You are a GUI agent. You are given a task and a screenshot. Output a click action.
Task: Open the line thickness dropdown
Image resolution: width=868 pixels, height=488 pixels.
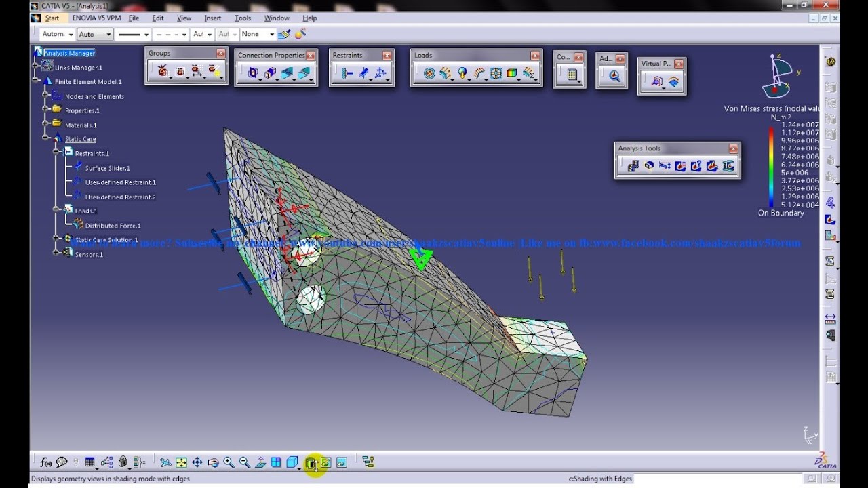point(132,34)
